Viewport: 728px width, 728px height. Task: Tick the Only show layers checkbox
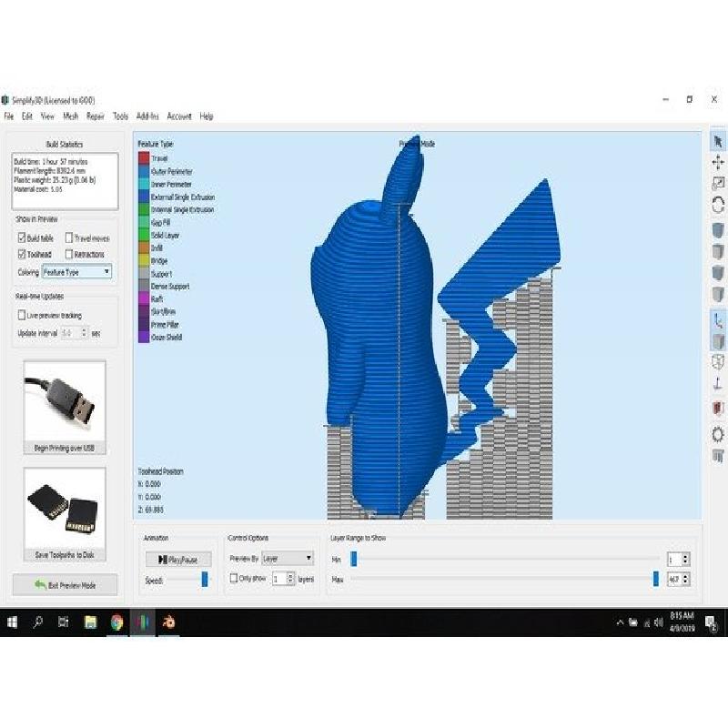coord(234,578)
